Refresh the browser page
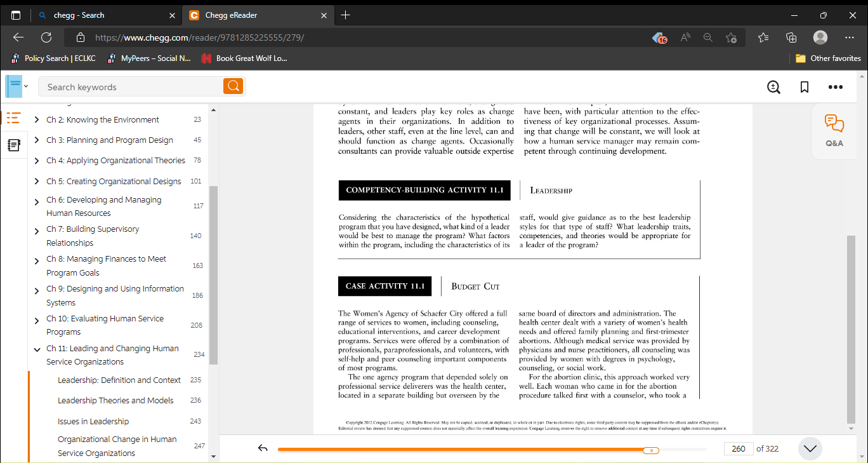This screenshot has width=868, height=463. [46, 37]
